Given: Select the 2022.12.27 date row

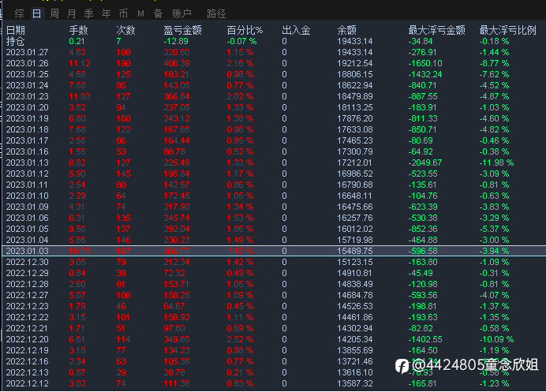Looking at the screenshot, I should [274, 295].
